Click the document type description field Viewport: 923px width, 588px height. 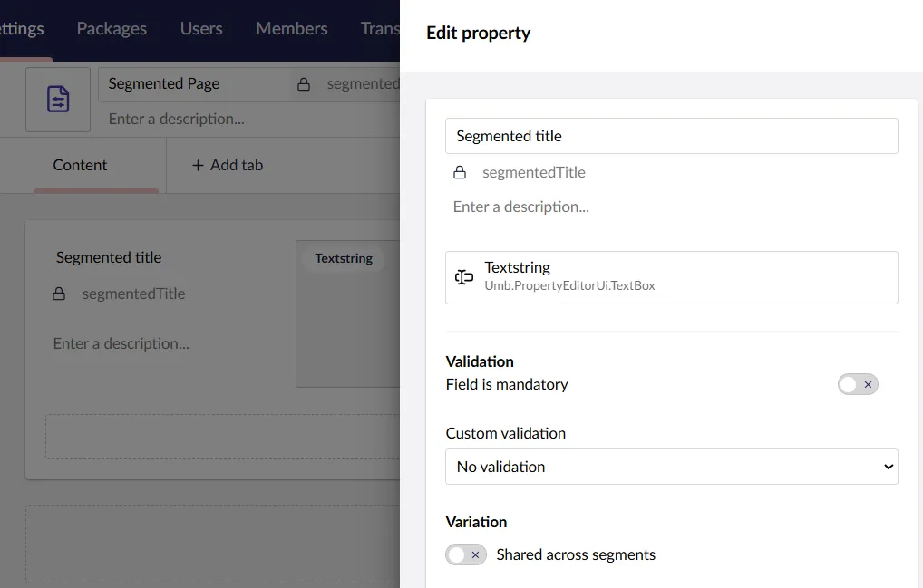(x=245, y=119)
